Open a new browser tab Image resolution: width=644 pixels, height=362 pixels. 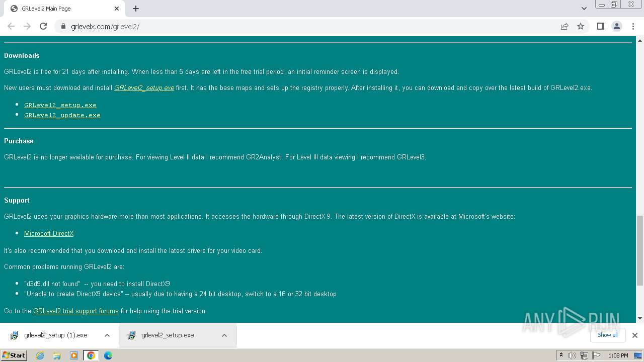pyautogui.click(x=136, y=9)
